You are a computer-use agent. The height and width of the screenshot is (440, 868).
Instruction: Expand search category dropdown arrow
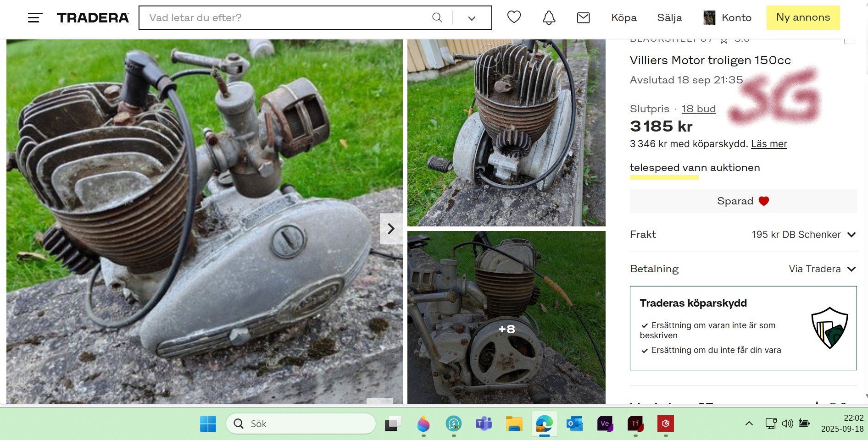point(472,18)
